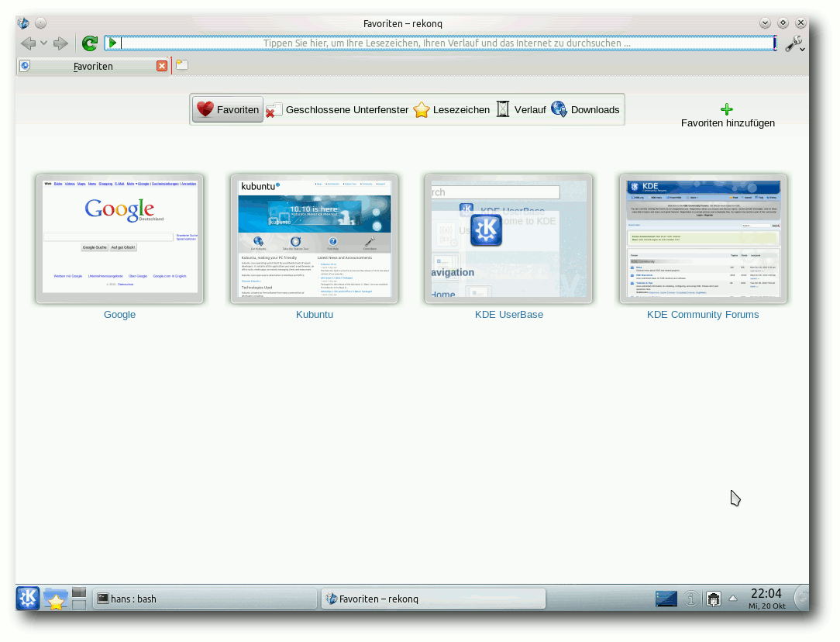This screenshot has width=840, height=642.
Task: Open the back history dropdown arrow
Action: [x=44, y=43]
